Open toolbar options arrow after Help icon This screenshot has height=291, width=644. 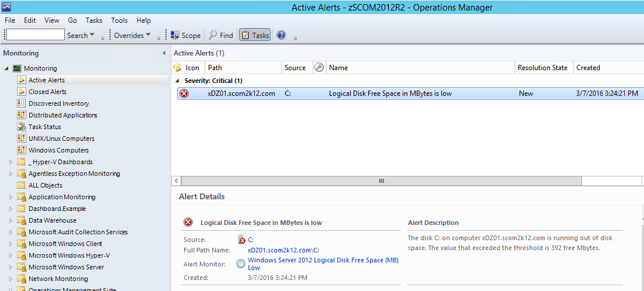click(295, 38)
